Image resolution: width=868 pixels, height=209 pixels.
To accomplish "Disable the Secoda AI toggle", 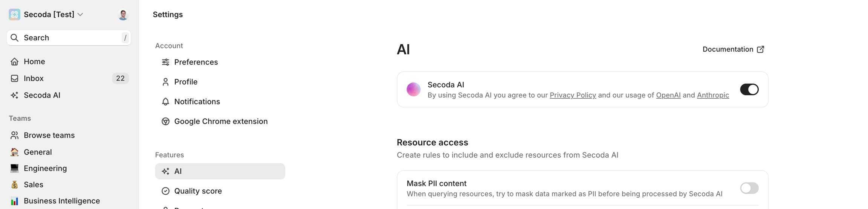I will (x=749, y=90).
